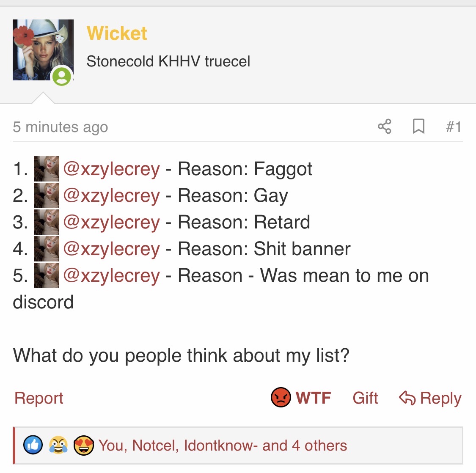476x473 pixels.
Task: Open the Idontknow- user link in reactions
Action: point(221,445)
